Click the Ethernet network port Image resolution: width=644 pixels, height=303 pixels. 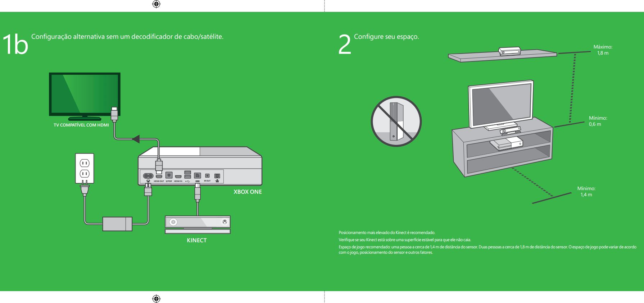(217, 176)
